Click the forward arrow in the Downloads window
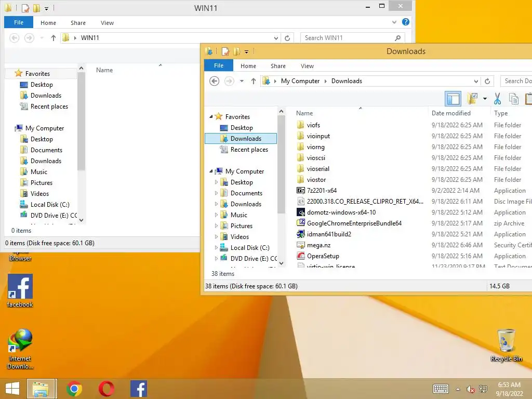The height and width of the screenshot is (399, 532). [x=229, y=81]
